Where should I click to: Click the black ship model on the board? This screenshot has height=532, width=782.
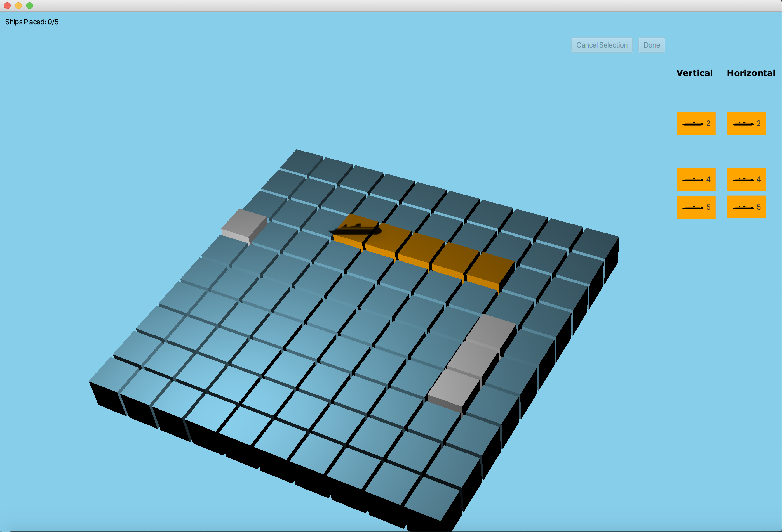[x=355, y=229]
